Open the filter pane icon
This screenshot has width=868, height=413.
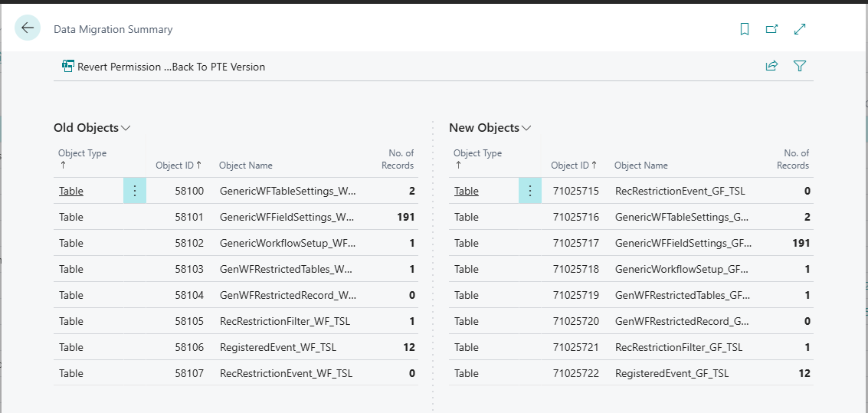(799, 66)
